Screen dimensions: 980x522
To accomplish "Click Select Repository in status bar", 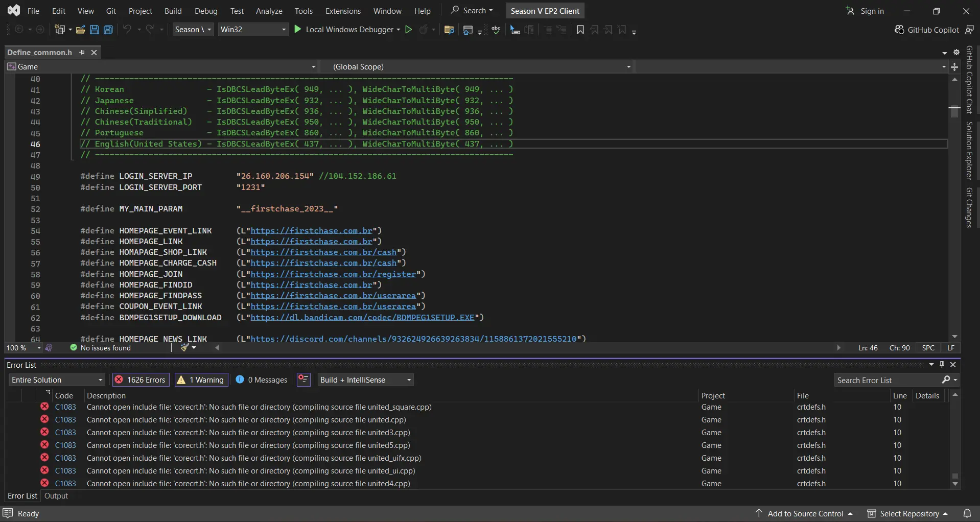I will click(x=908, y=513).
